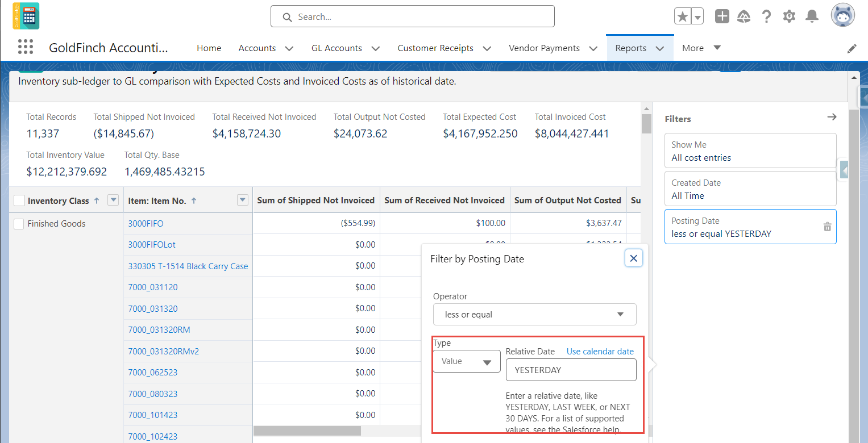Sort ascending by Inventory Class arrow
The image size is (868, 443).
pyautogui.click(x=96, y=200)
